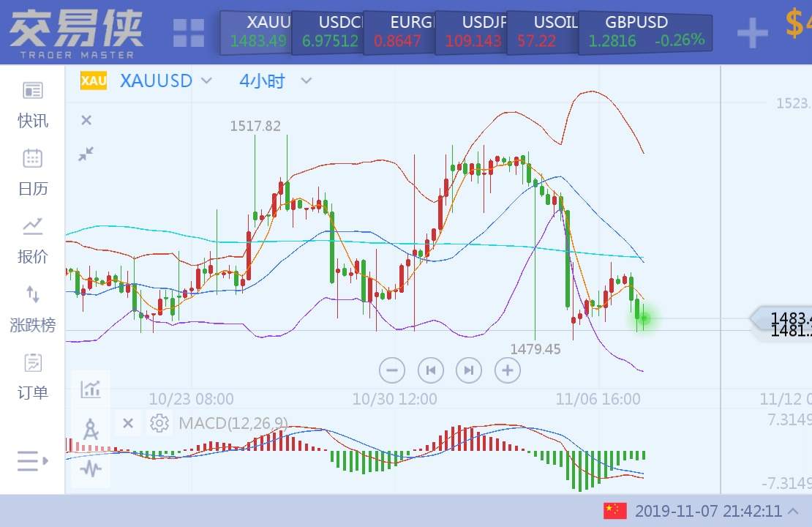Expand the left sidebar hamburger menu
The width and height of the screenshot is (812, 527).
pos(33,461)
